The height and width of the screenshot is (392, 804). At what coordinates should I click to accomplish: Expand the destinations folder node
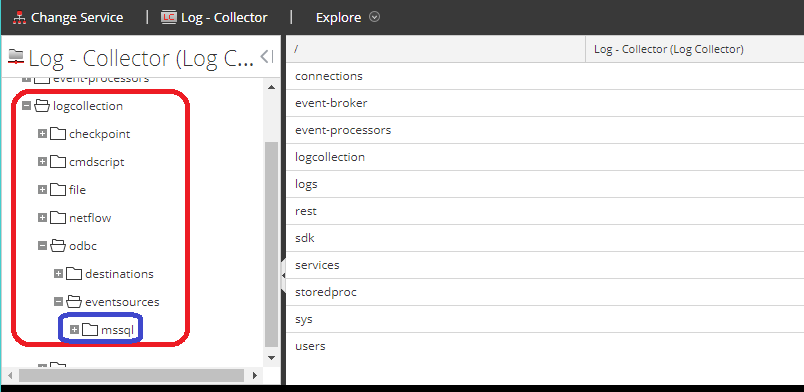58,274
